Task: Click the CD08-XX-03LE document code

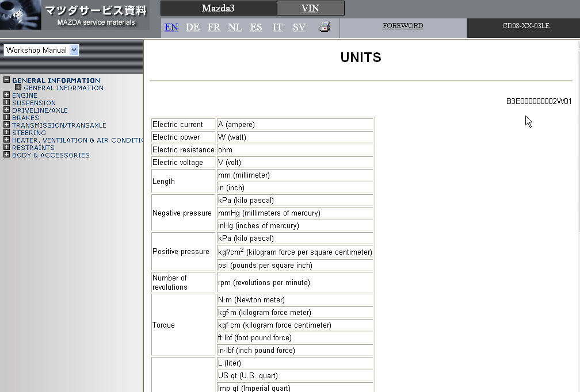Action: click(x=526, y=26)
